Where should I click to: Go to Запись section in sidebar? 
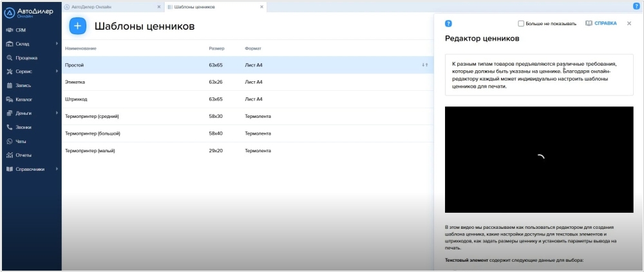(x=23, y=85)
